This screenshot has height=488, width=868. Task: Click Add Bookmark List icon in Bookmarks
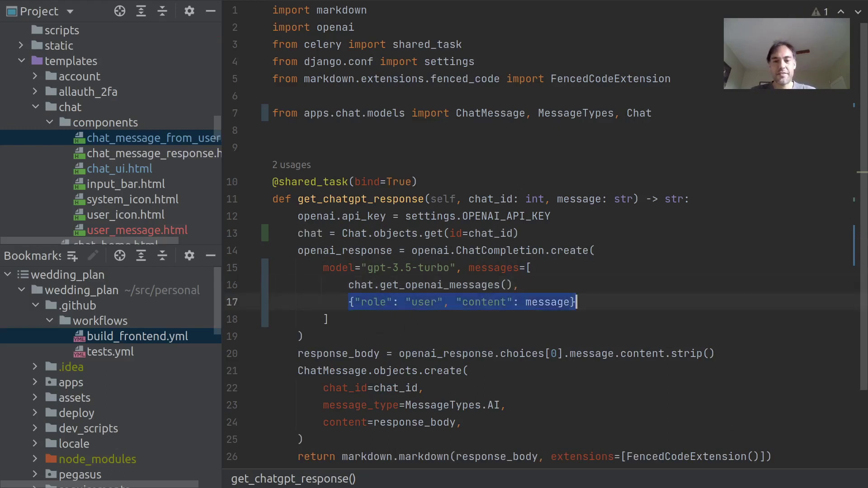pos(72,256)
